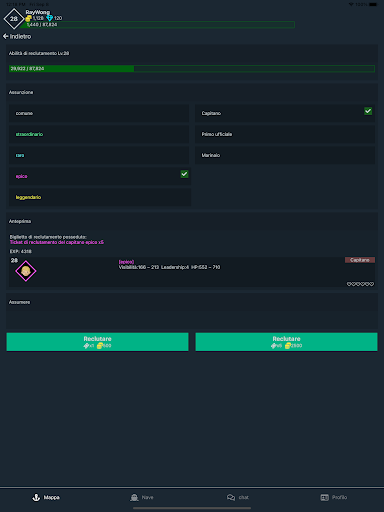Recruit one with the Reclutare x1 button
The height and width of the screenshot is (512, 384).
tap(97, 342)
